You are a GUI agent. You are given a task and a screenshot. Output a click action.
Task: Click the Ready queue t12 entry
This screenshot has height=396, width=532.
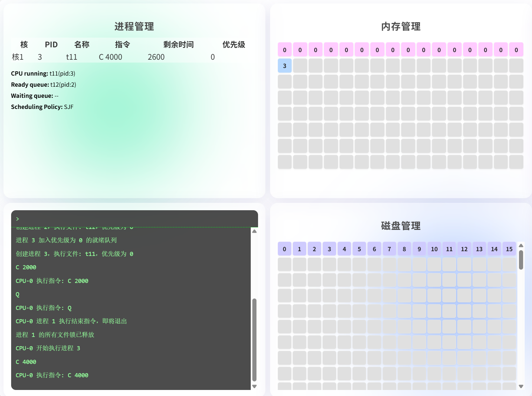pos(63,85)
